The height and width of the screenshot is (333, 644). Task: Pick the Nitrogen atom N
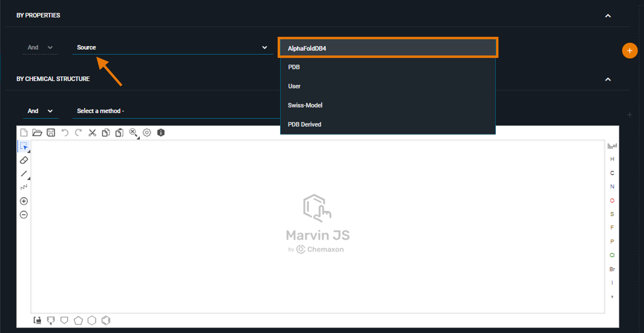pos(612,186)
